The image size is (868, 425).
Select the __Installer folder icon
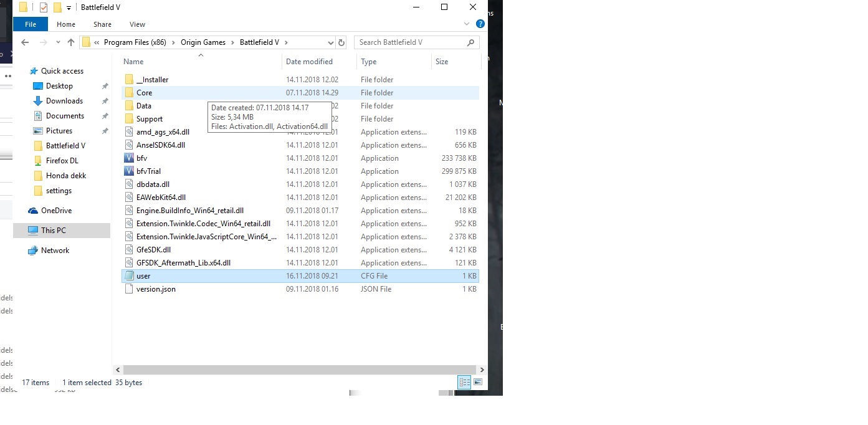(x=129, y=80)
